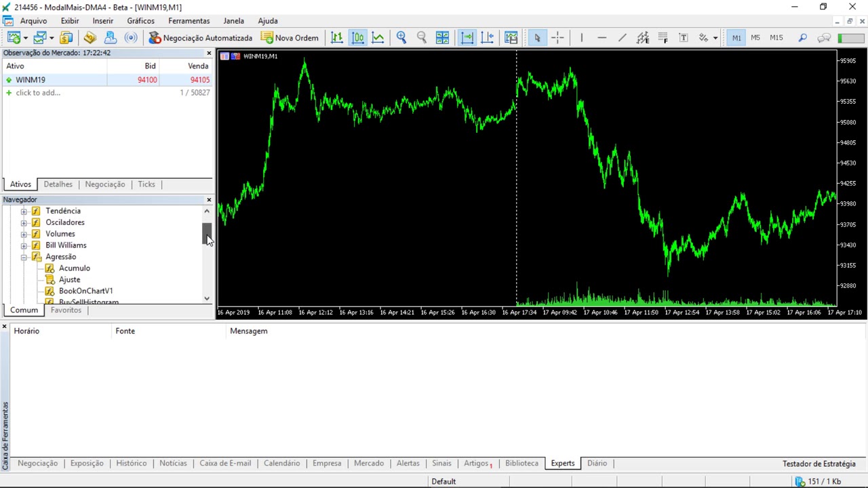Click the Nova Ordem button
The width and height of the screenshot is (868, 488).
pos(290,38)
